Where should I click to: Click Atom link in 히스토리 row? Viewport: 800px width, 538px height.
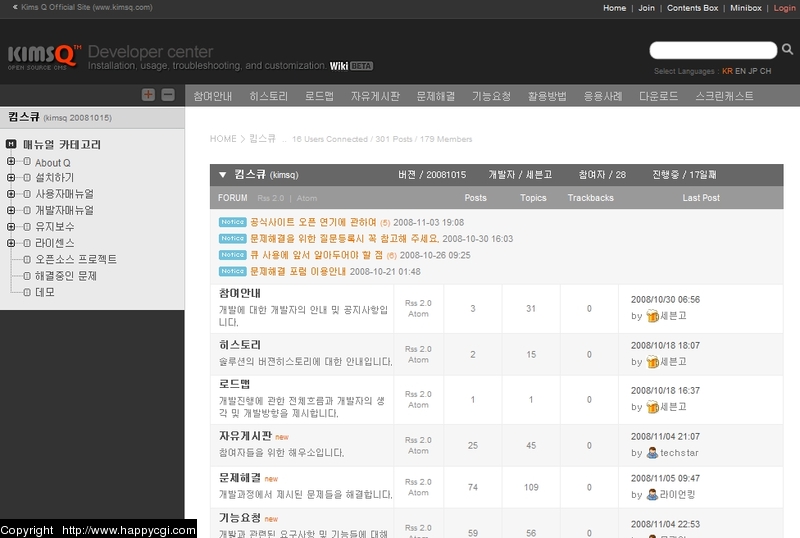(x=418, y=360)
